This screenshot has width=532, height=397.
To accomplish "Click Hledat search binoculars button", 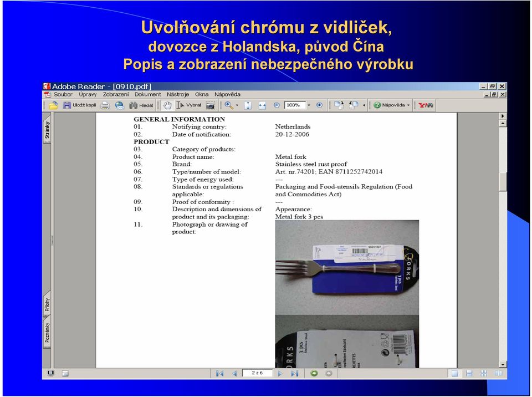I will 141,105.
